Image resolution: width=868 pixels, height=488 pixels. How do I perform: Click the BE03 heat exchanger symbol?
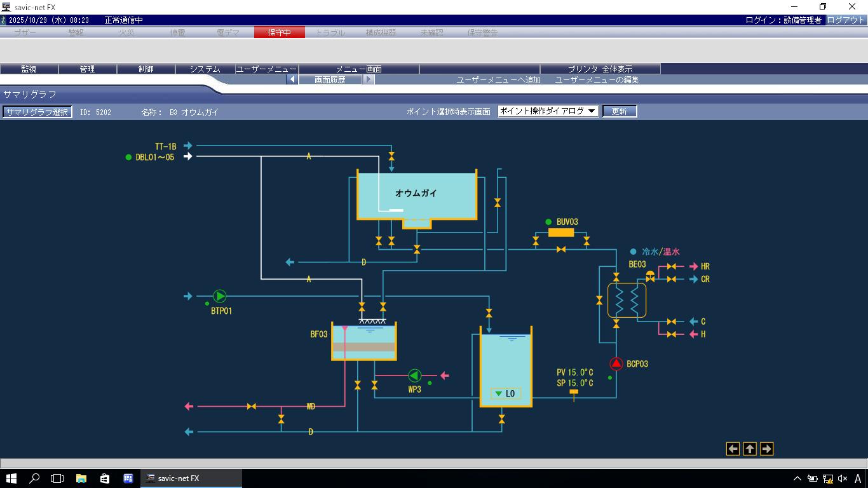click(627, 300)
